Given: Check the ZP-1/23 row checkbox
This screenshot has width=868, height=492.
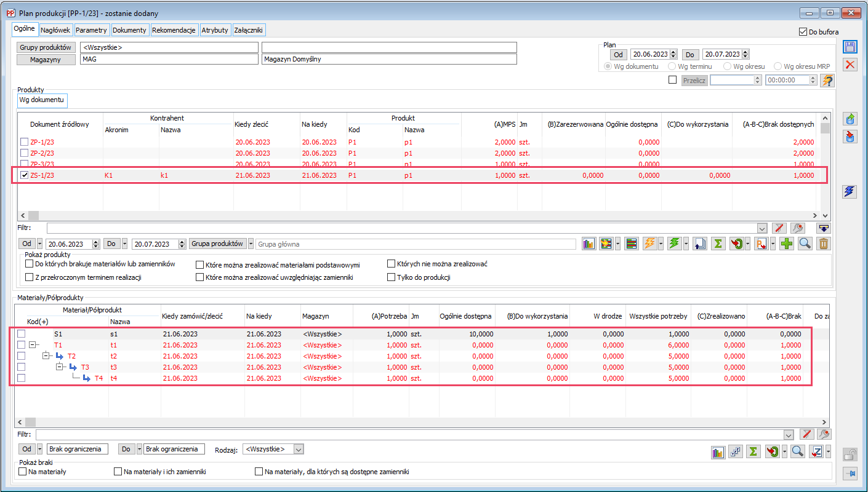Looking at the screenshot, I should (x=25, y=142).
